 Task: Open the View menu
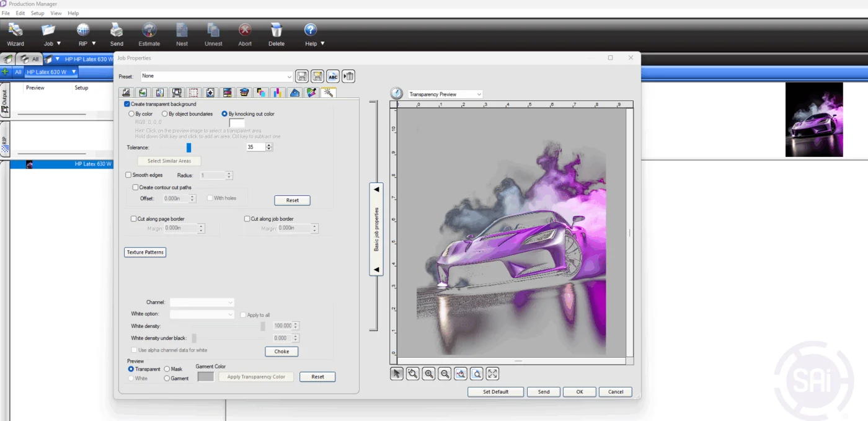pos(56,13)
